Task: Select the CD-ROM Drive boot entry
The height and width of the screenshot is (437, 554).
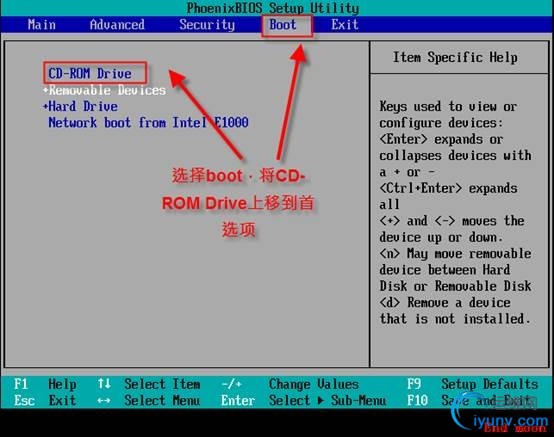Action: 90,73
